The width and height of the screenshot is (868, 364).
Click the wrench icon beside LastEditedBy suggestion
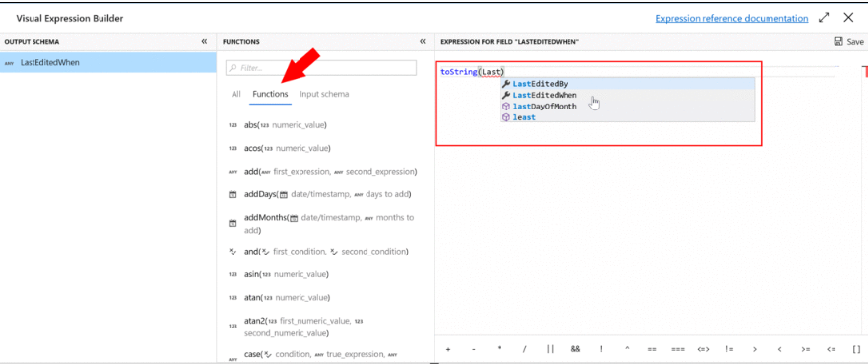coord(505,84)
